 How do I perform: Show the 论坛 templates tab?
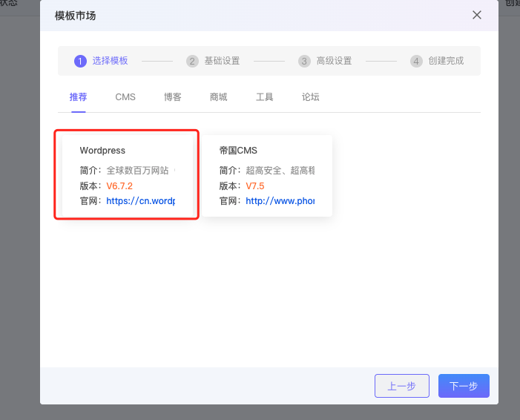tap(311, 97)
